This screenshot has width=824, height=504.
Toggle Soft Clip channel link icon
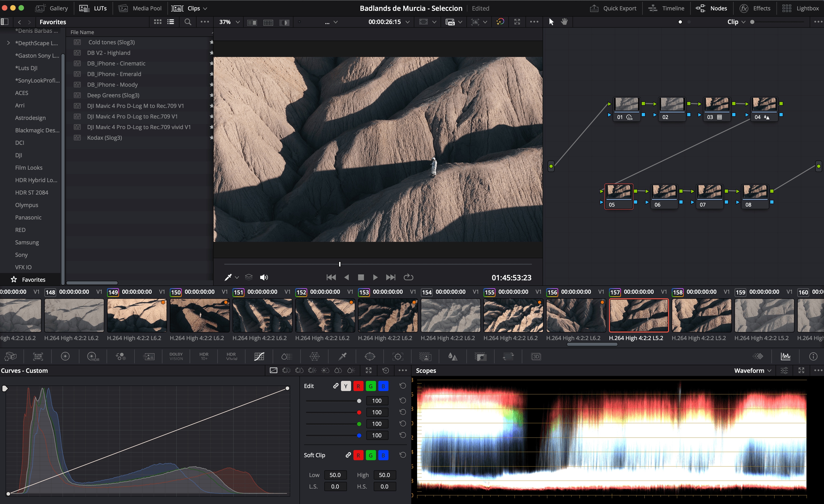(348, 455)
